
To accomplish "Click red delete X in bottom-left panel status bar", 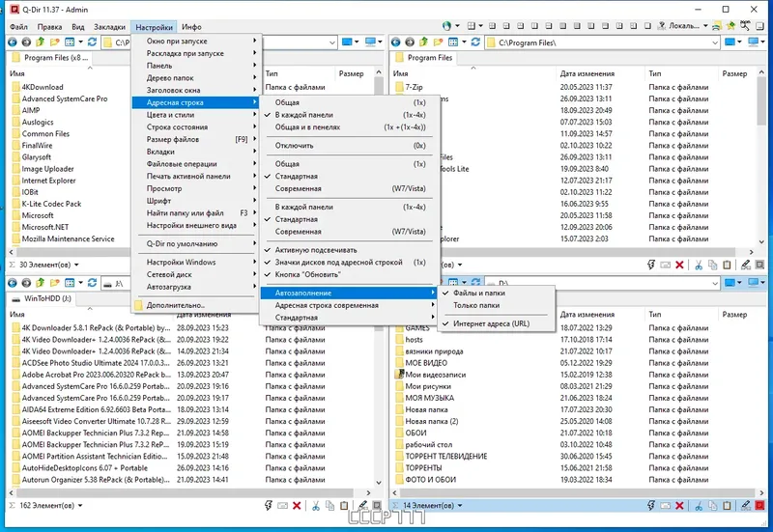I will click(297, 505).
